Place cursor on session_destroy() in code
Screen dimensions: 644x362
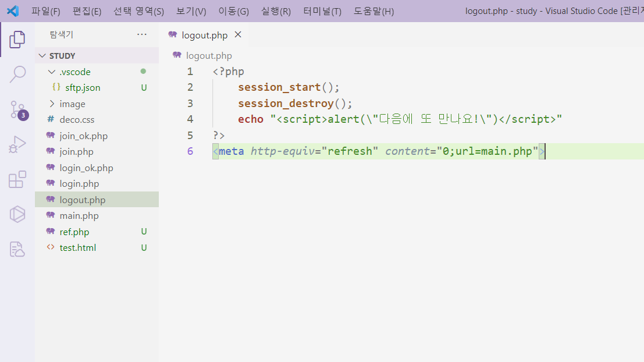(x=295, y=103)
